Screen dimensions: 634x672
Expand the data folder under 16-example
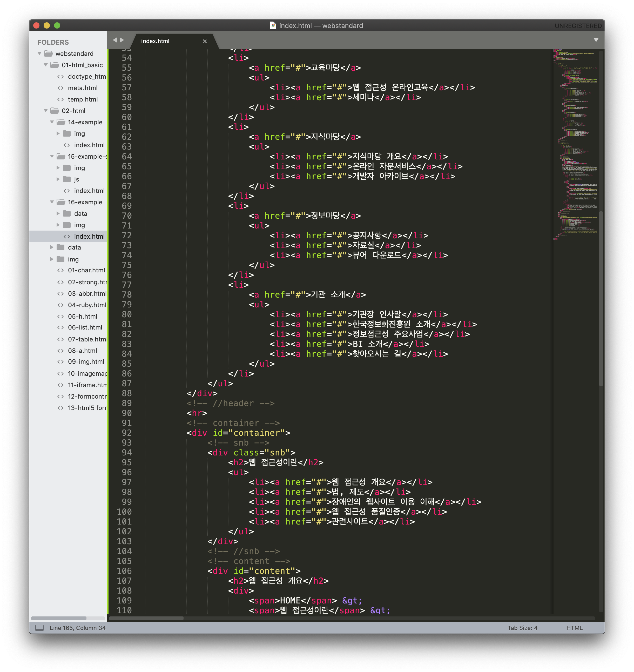[58, 214]
